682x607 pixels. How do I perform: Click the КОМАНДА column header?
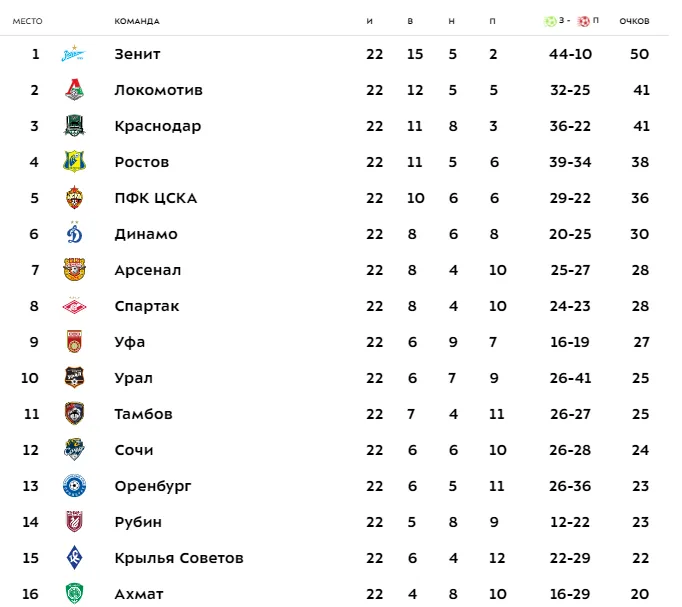click(137, 21)
